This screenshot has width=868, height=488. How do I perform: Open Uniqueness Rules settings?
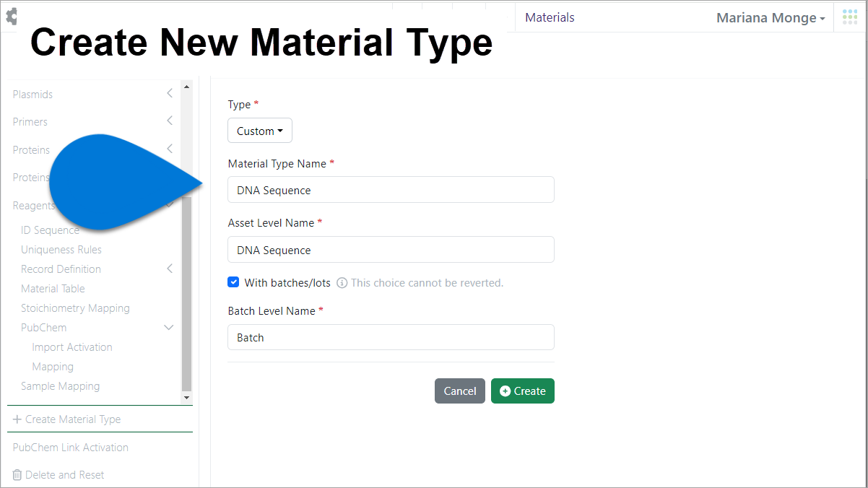click(61, 250)
